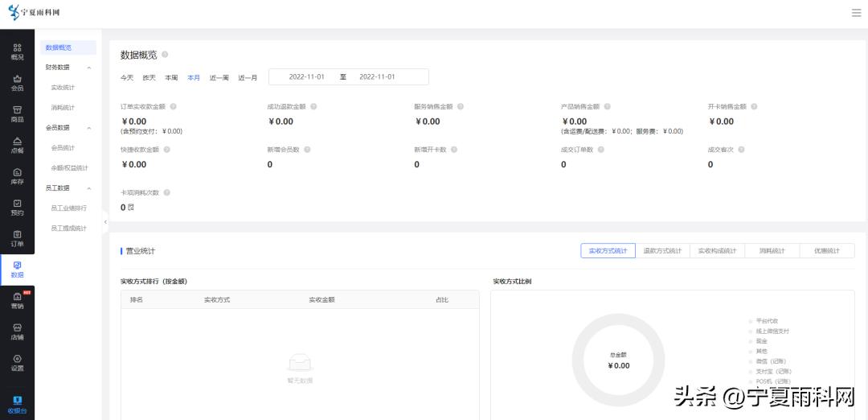Go to 点餐 (Ordering) in sidebar
The image size is (868, 420).
17,145
